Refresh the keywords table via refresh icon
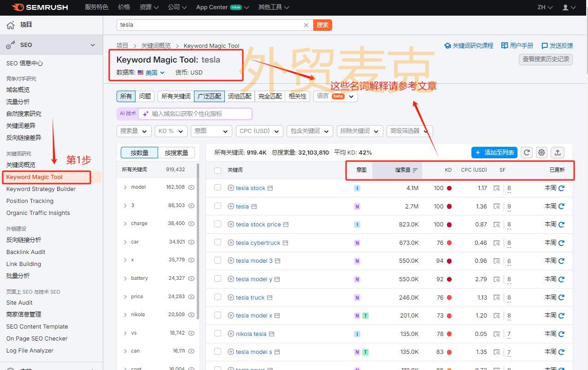The width and height of the screenshot is (588, 370). pyautogui.click(x=526, y=152)
